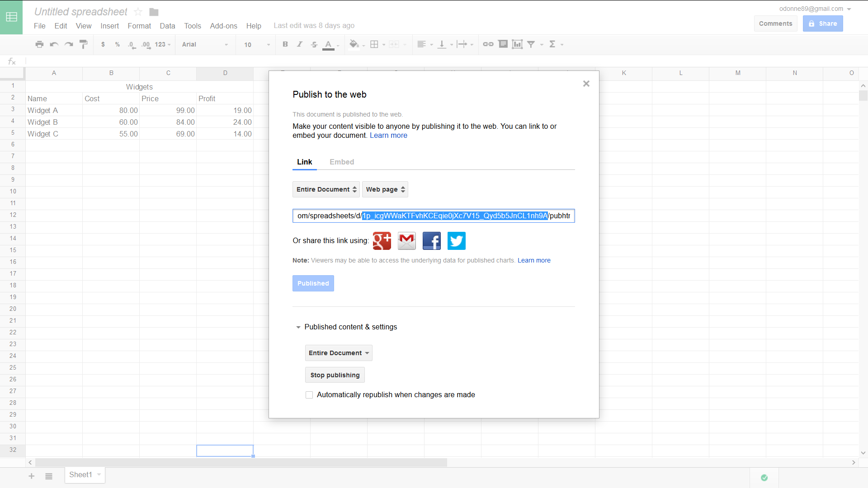This screenshot has height=488, width=868.
Task: Click the blue Share button
Action: point(823,23)
